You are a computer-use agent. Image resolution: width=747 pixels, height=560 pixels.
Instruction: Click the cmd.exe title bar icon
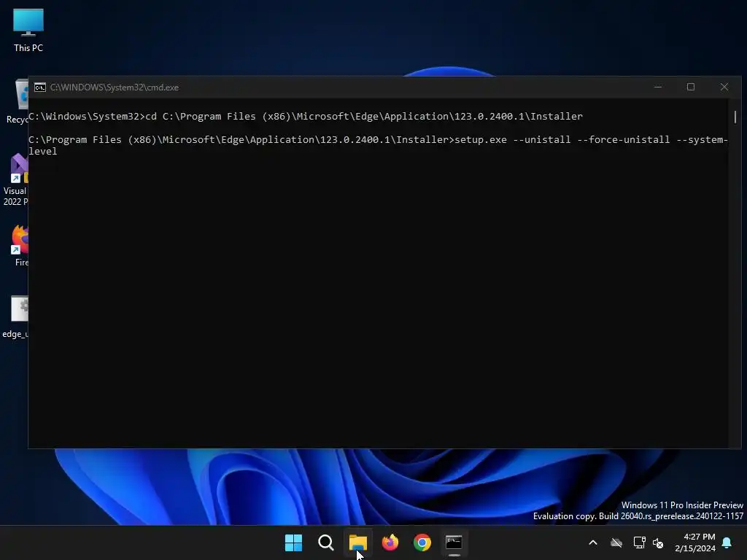tap(40, 87)
